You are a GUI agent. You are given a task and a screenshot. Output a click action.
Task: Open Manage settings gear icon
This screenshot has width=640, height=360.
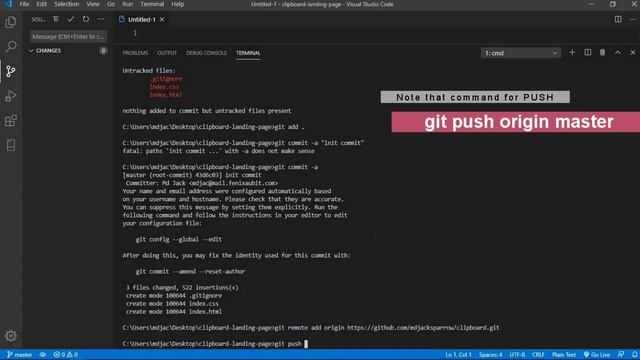[x=11, y=336]
